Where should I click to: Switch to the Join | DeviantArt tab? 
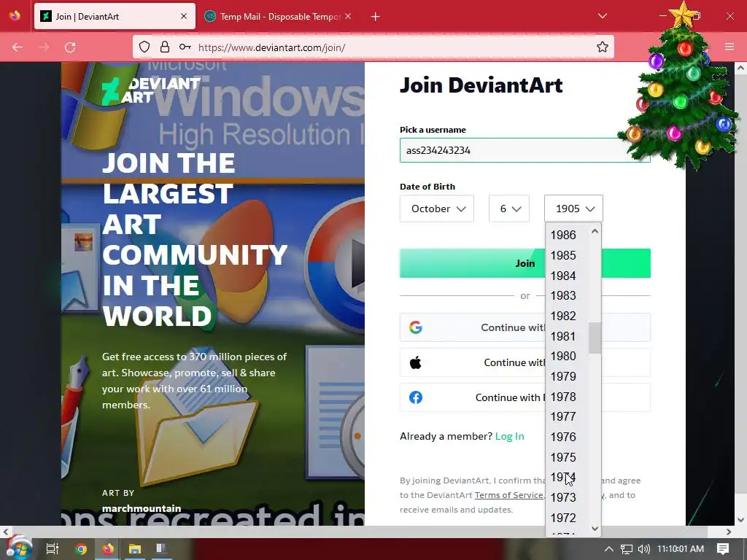(x=115, y=16)
